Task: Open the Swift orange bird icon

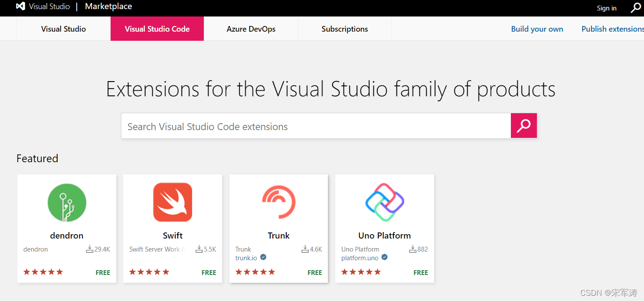Action: pos(173,202)
